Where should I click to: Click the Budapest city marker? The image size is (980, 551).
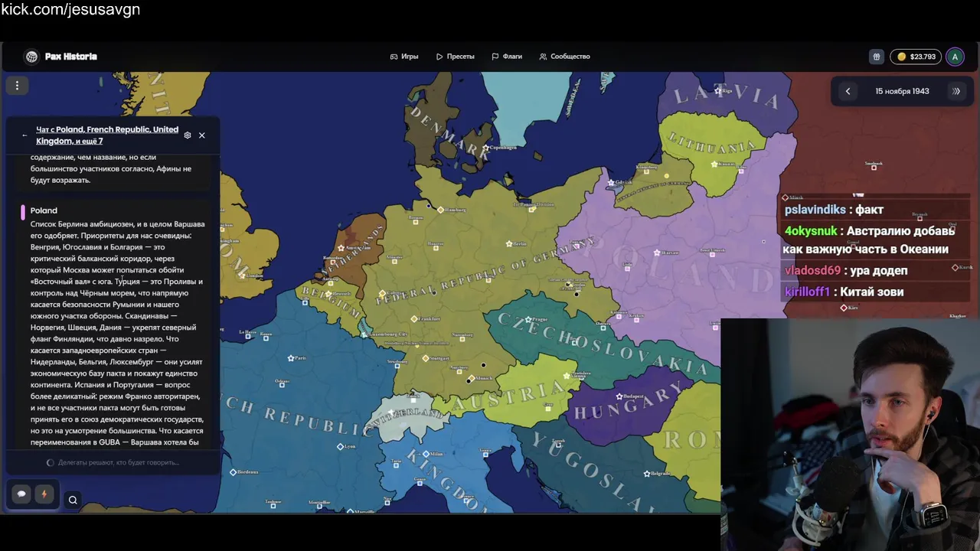[619, 396]
